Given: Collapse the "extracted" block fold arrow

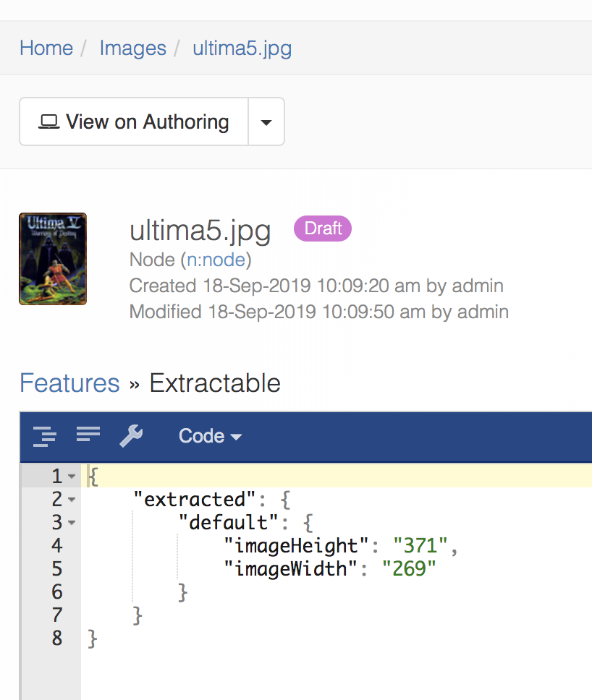Looking at the screenshot, I should pos(71,500).
